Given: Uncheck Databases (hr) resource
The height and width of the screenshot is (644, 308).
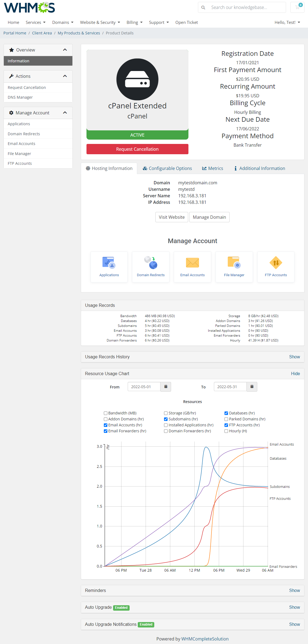Looking at the screenshot, I should (226, 413).
